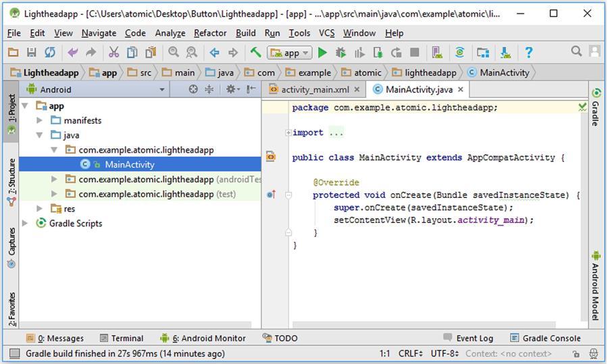Toggle the Android Model side panel
This screenshot has height=364, width=608.
596,286
